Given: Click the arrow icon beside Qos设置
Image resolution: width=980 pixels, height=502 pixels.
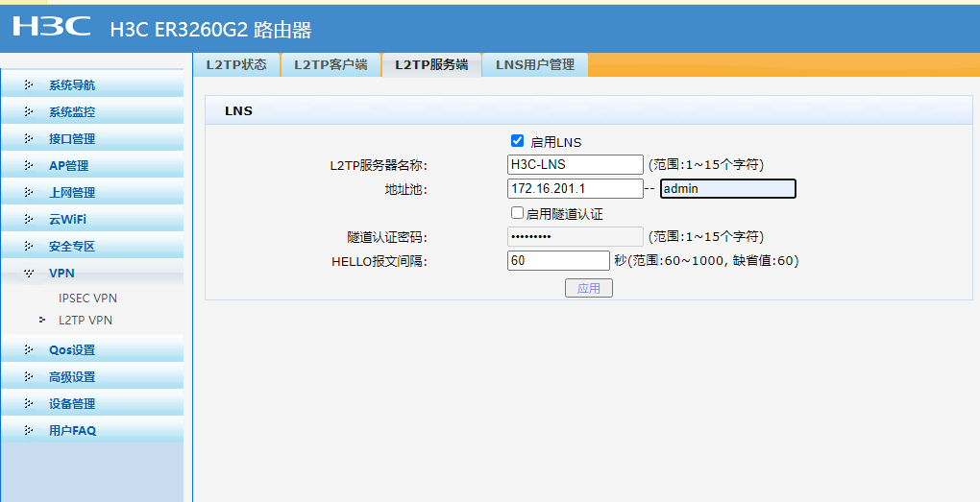Looking at the screenshot, I should coord(29,349).
